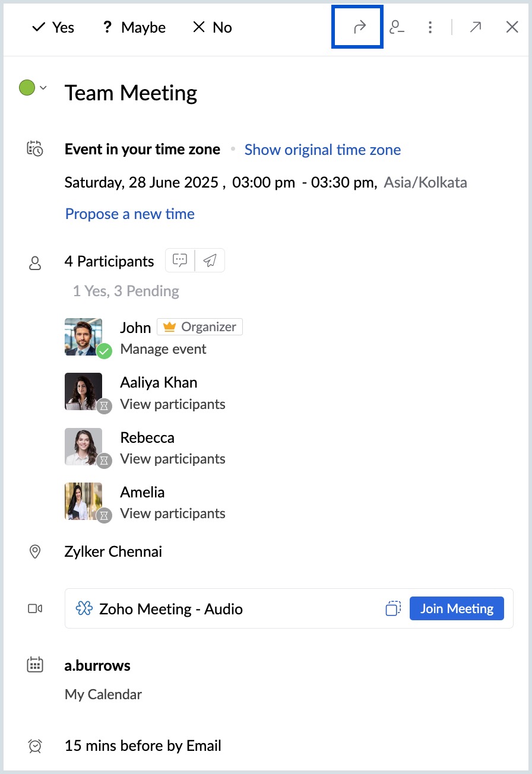Image resolution: width=532 pixels, height=774 pixels.
Task: Click the email participants paper plane icon
Action: point(210,260)
